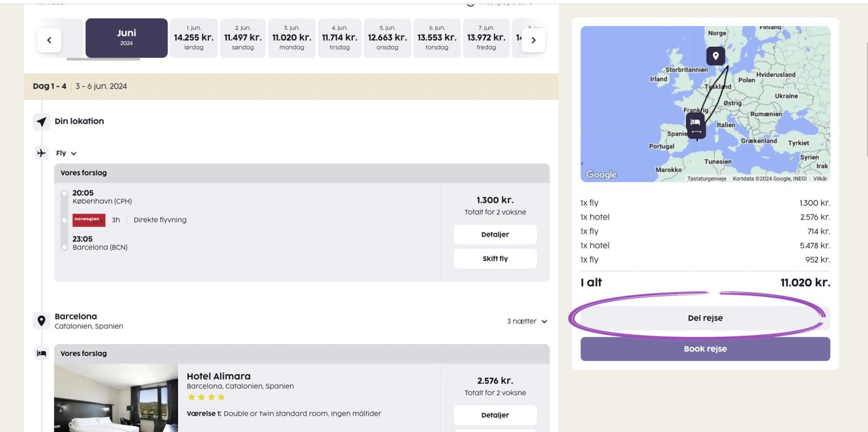
Task: Open Tastaturgenveje on the map
Action: tap(706, 178)
